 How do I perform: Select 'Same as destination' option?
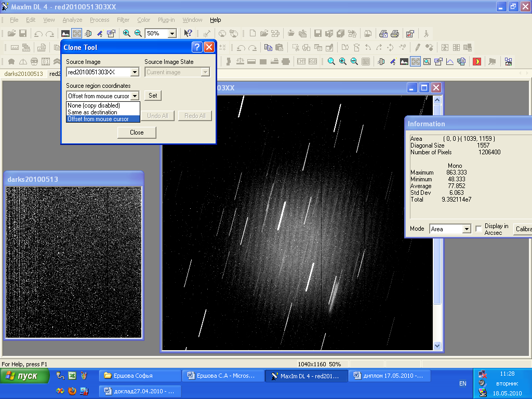pyautogui.click(x=92, y=112)
